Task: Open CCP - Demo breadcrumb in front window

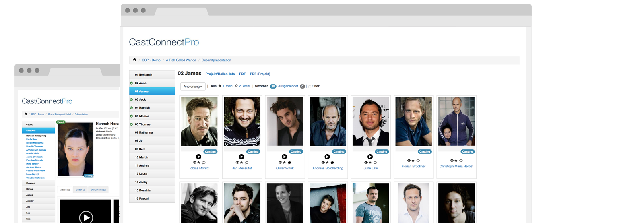Action: pyautogui.click(x=151, y=60)
